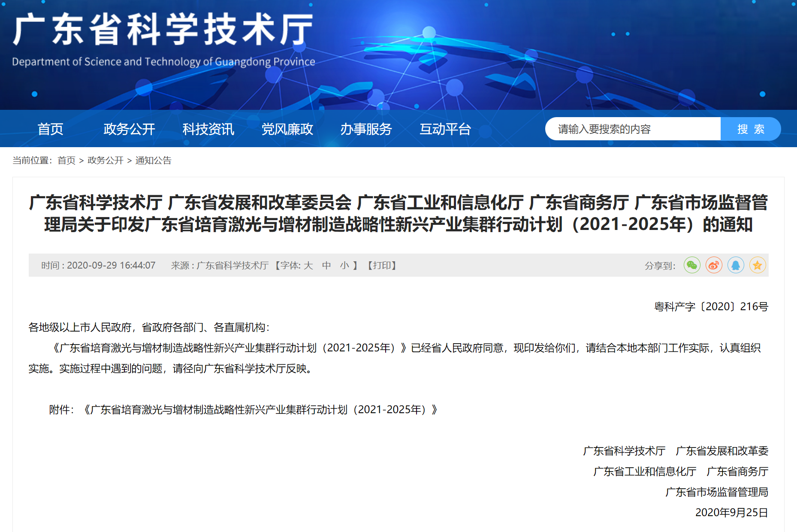The height and width of the screenshot is (532, 797).
Task: Click the 打印 print link
Action: pos(382,266)
